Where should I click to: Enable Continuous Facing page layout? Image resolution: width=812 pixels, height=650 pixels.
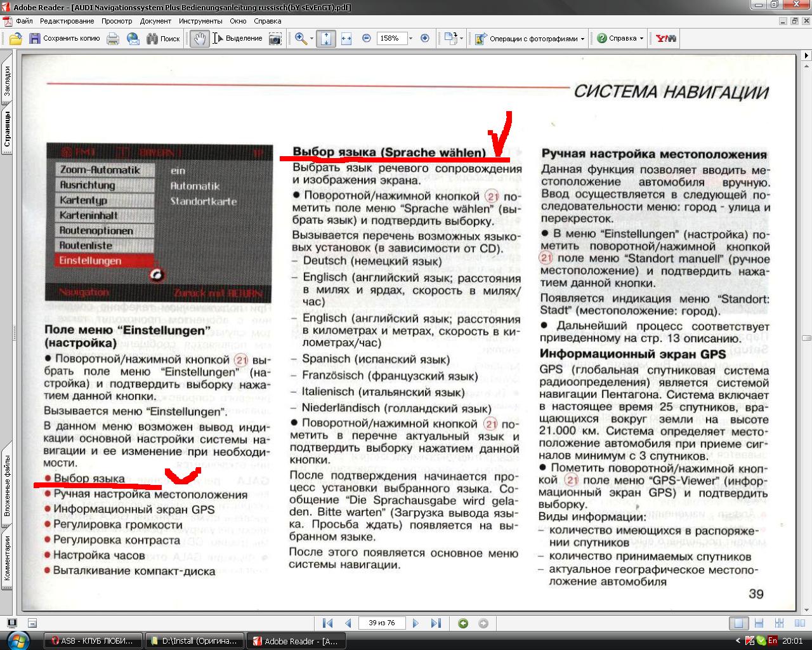[778, 623]
